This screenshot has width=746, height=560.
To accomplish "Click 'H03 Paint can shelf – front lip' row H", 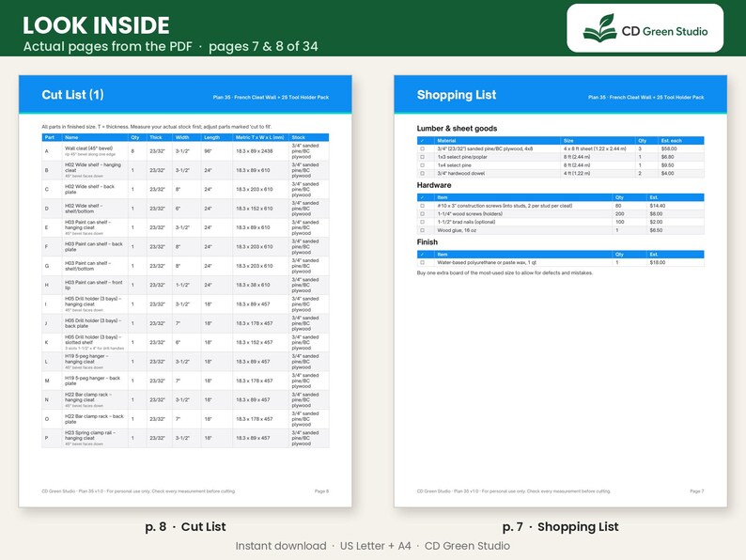I will pyautogui.click(x=94, y=285).
